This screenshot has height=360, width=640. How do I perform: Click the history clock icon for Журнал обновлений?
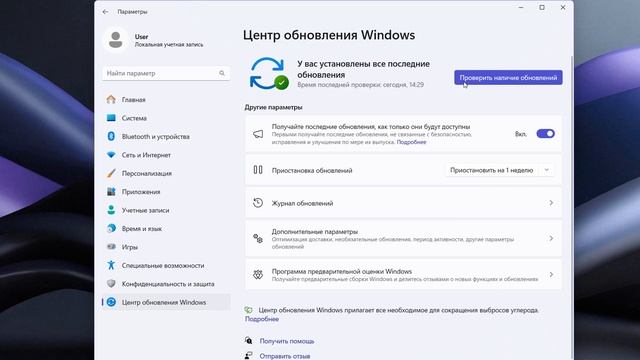point(258,203)
